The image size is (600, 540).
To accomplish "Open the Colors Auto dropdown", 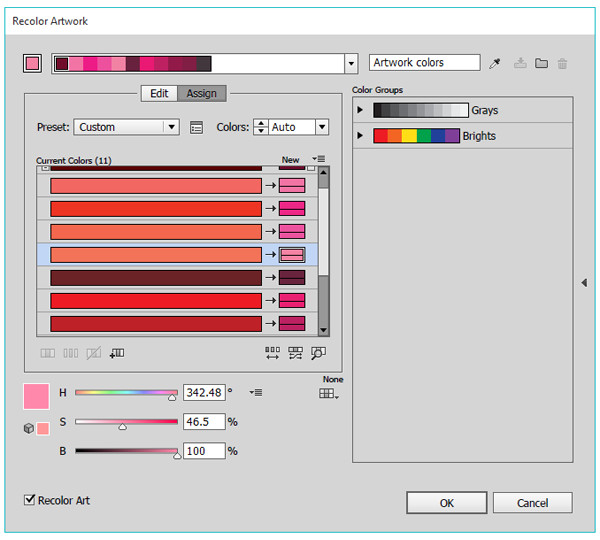I will [321, 127].
